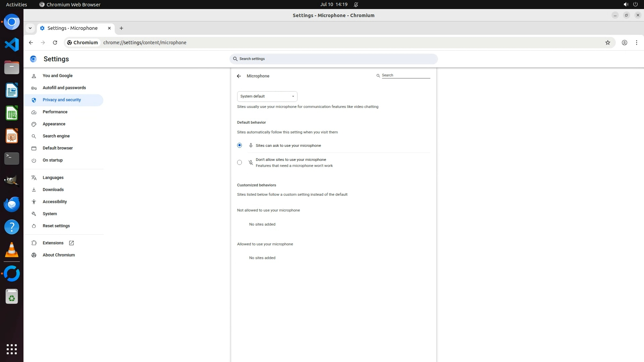Click the back arrow next to Microphone

239,76
